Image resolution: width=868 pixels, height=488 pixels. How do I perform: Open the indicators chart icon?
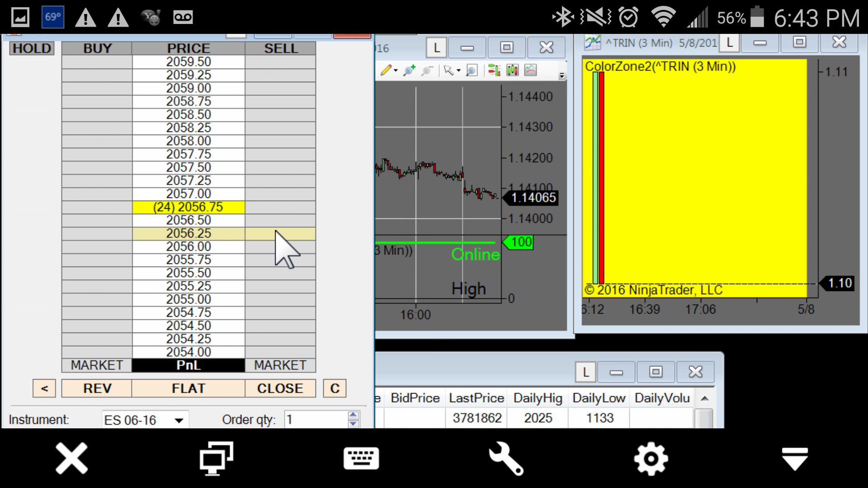pos(530,70)
